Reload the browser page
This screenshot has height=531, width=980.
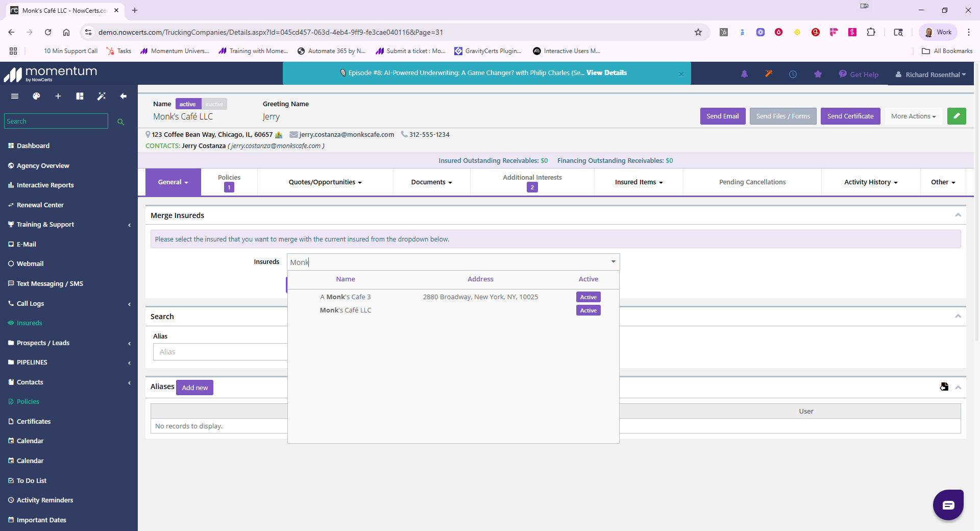48,32
